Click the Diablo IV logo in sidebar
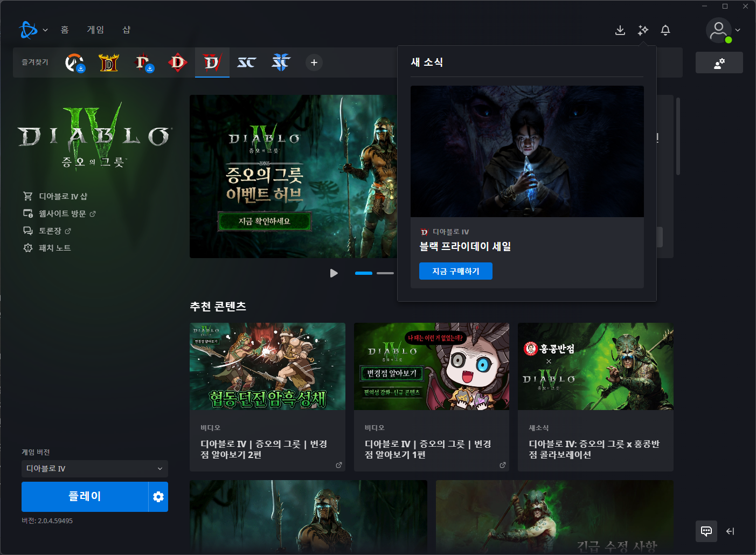Viewport: 756px width, 555px height. pyautogui.click(x=95, y=136)
